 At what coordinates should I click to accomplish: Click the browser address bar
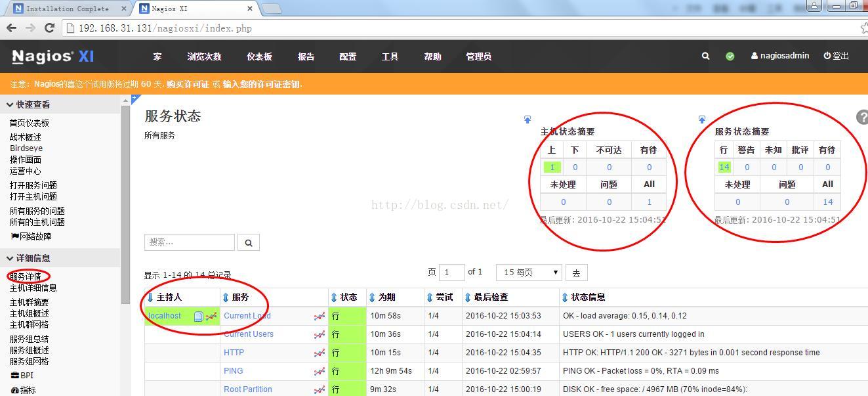[459, 28]
